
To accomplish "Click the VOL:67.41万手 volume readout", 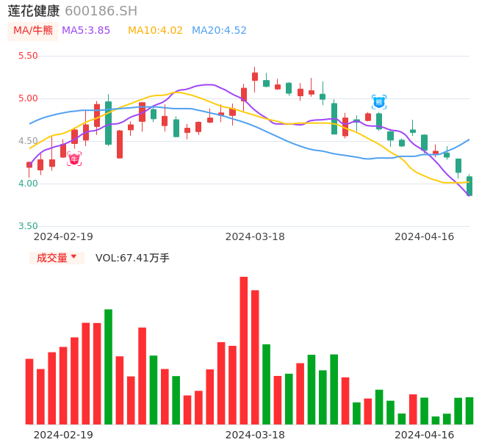I will tap(132, 258).
